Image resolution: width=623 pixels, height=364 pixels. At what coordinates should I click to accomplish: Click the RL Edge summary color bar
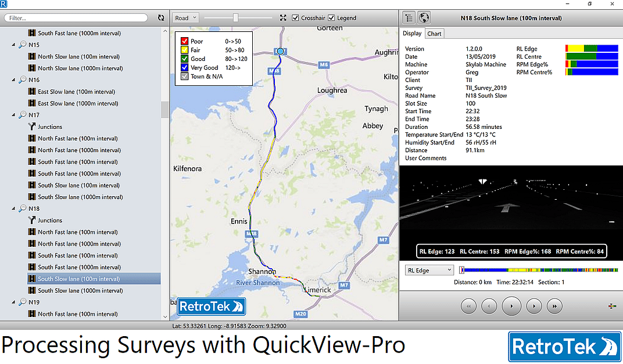tap(592, 48)
